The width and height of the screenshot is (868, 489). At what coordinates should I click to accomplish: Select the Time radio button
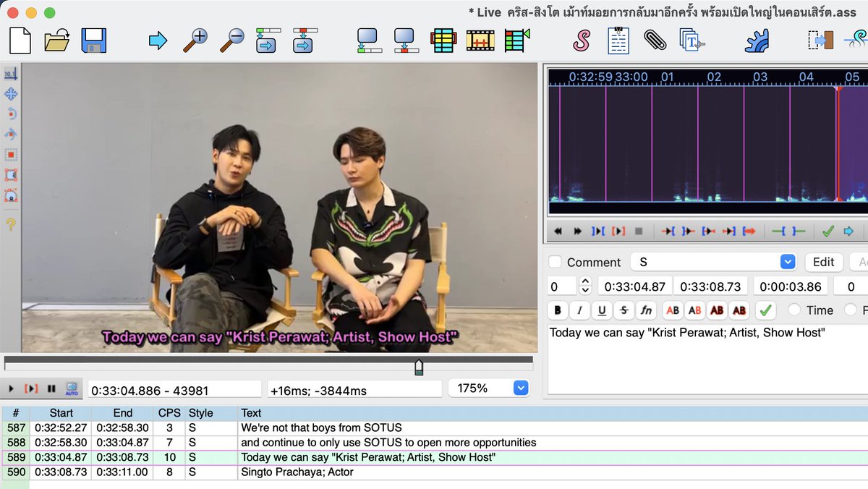point(794,310)
